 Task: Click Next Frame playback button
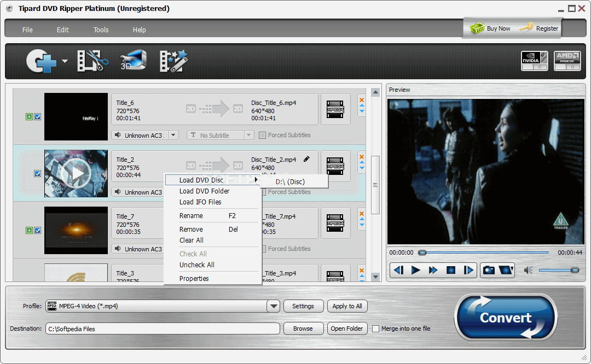468,270
